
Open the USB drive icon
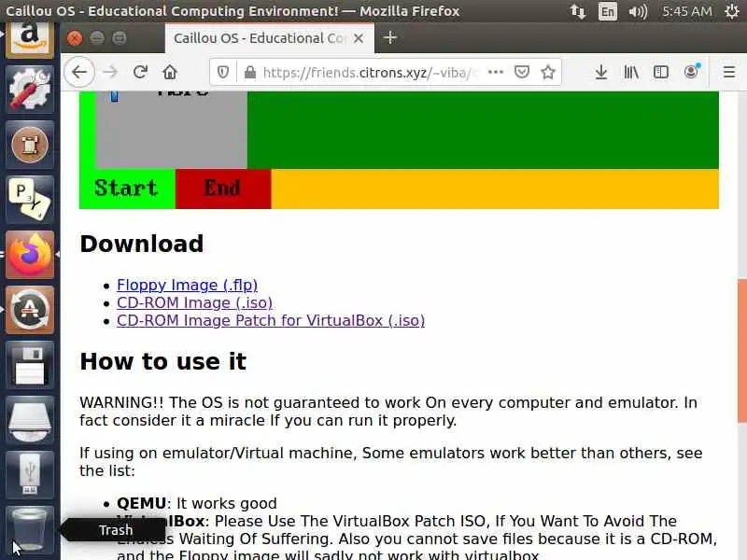(x=30, y=475)
